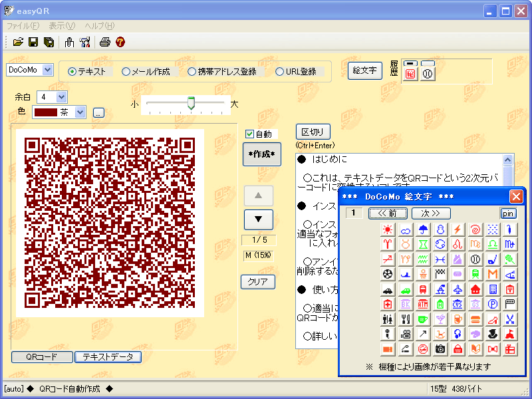Insert the green coffee cup emoji

tap(423, 319)
